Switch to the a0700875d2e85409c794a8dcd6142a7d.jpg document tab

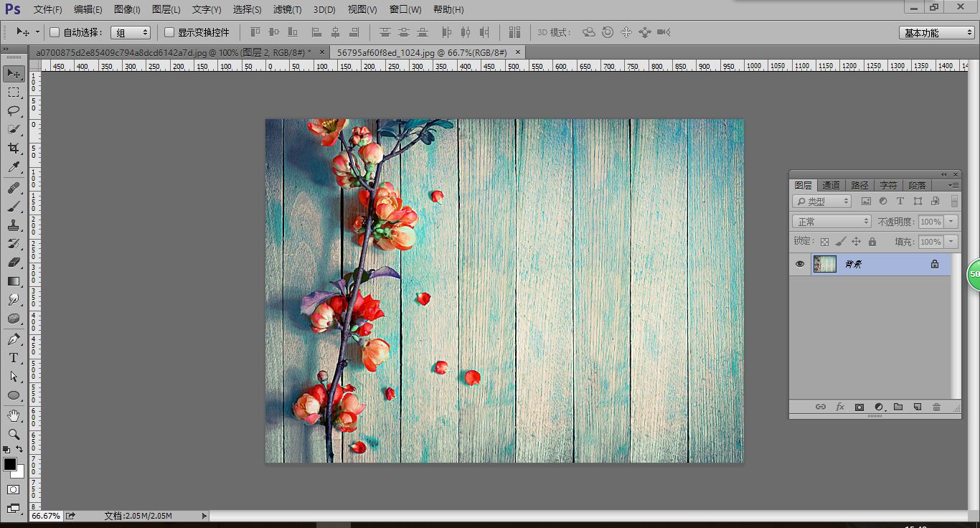click(x=174, y=52)
